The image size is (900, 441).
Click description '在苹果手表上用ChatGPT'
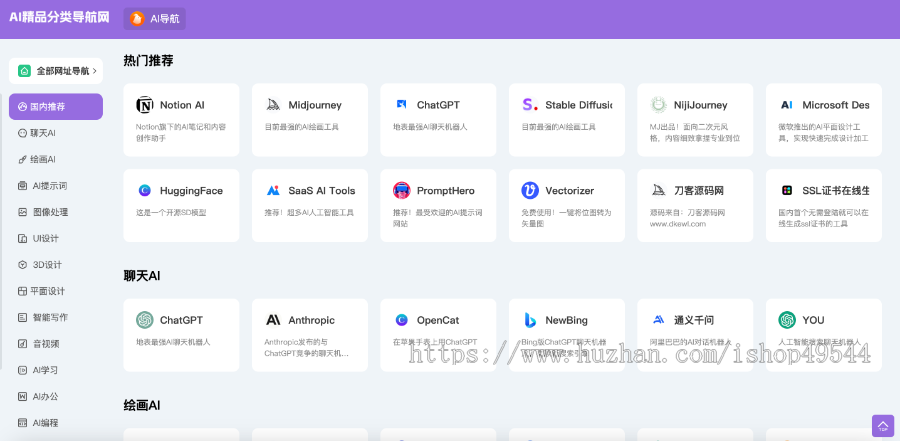[x=435, y=342]
